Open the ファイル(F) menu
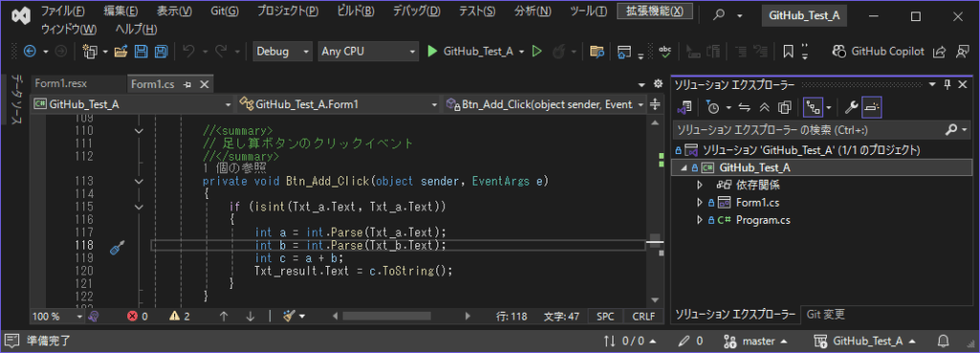 63,11
